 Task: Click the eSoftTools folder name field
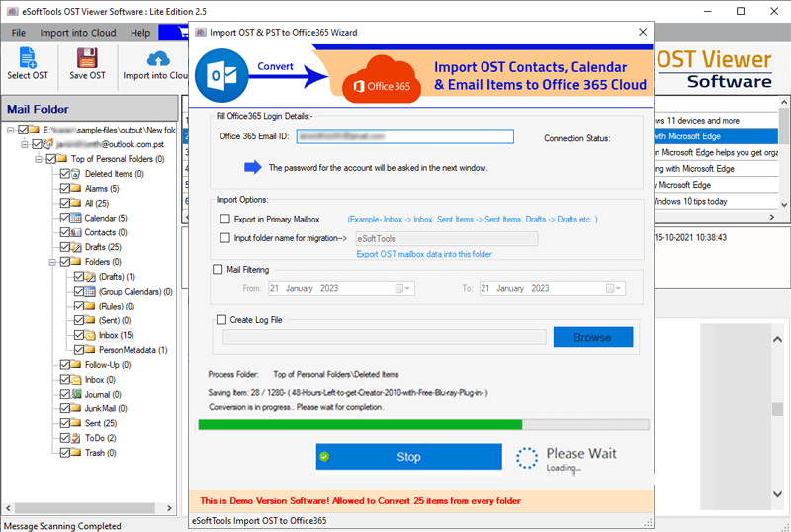tap(447, 238)
